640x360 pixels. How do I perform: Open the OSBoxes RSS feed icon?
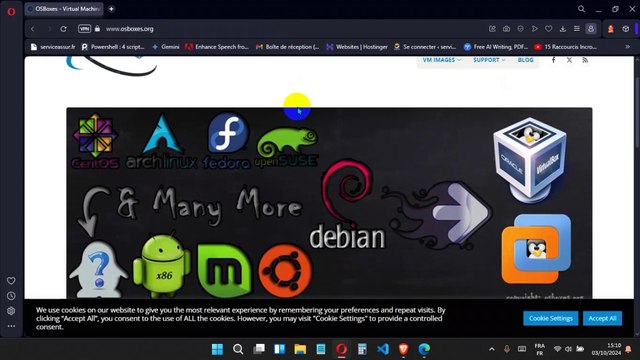(x=585, y=60)
